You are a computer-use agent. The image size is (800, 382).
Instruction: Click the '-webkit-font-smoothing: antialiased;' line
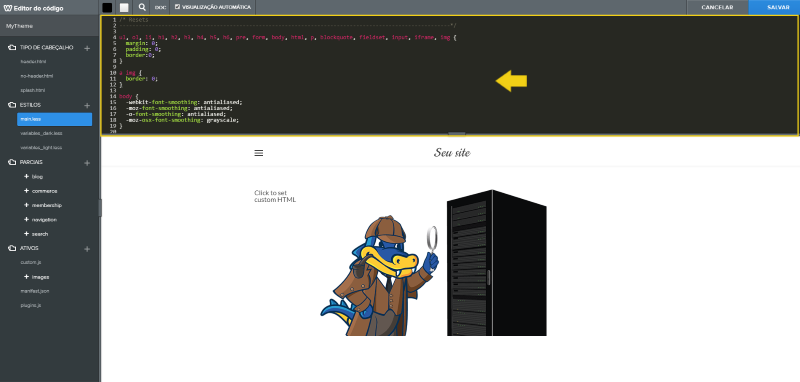pyautogui.click(x=184, y=102)
